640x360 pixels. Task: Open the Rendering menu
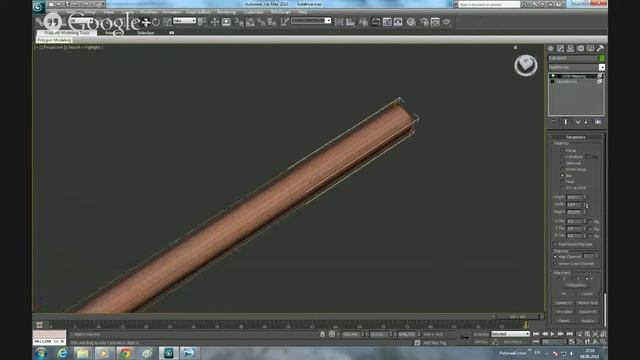(226, 12)
